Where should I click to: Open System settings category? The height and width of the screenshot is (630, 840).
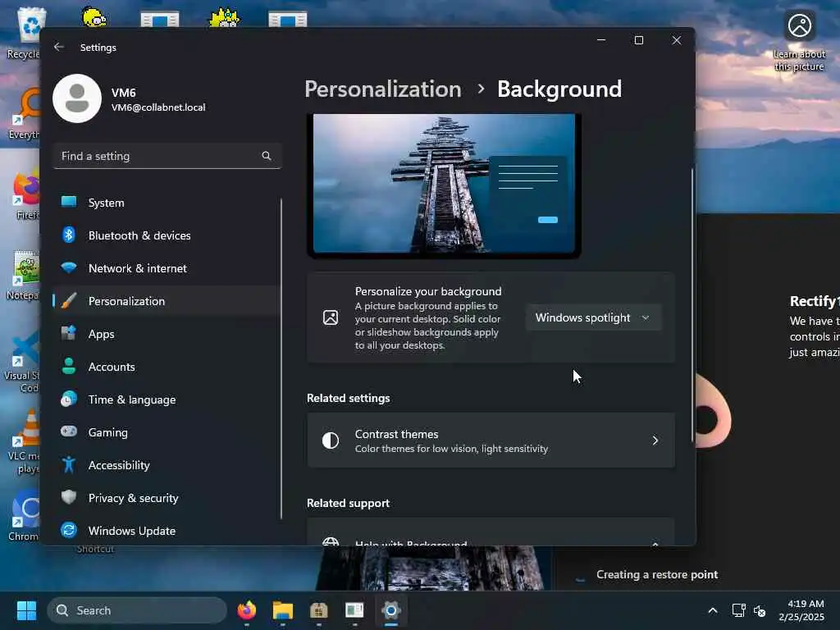pos(167,203)
